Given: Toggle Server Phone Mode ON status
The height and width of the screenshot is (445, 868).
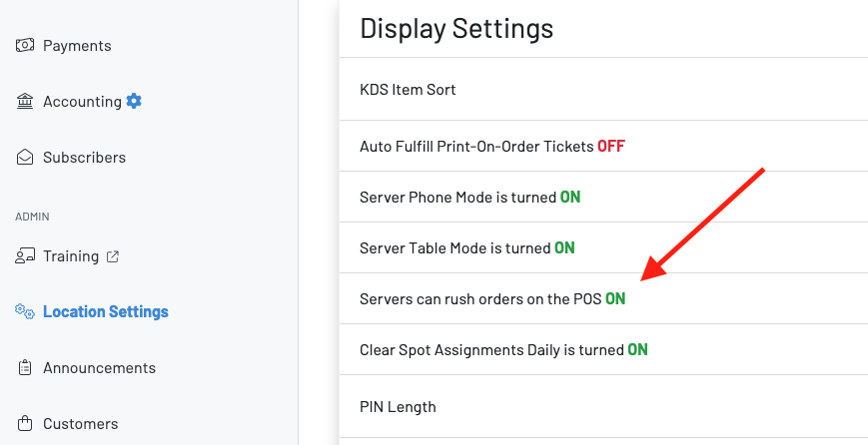Looking at the screenshot, I should tap(569, 198).
